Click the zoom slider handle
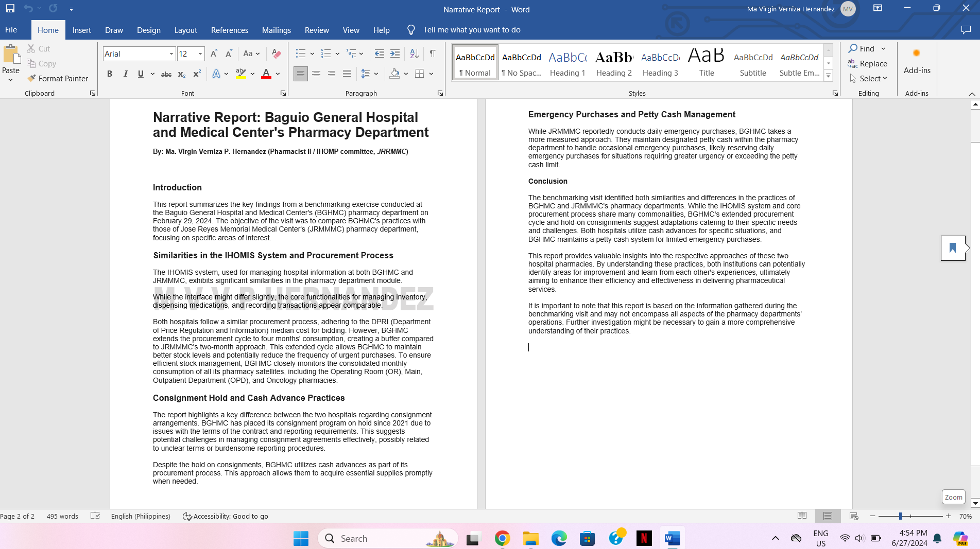The height and width of the screenshot is (549, 980). 900,516
